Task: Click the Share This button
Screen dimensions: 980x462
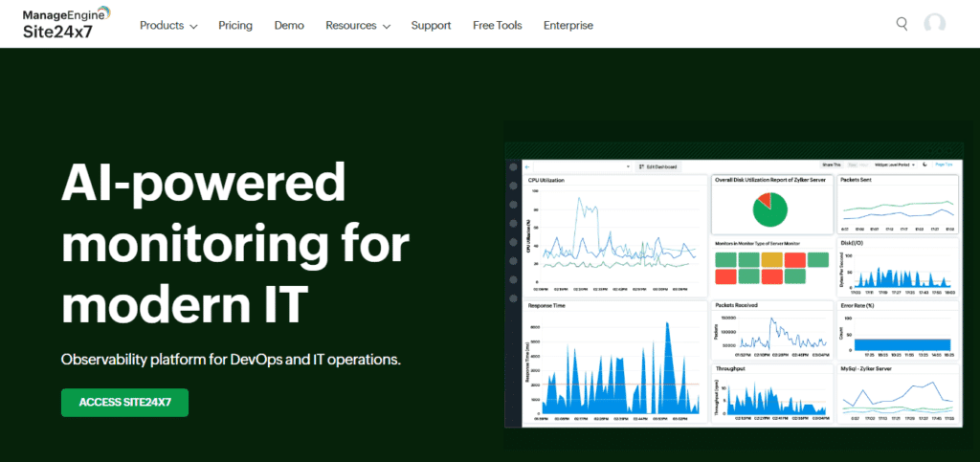Action: click(831, 165)
